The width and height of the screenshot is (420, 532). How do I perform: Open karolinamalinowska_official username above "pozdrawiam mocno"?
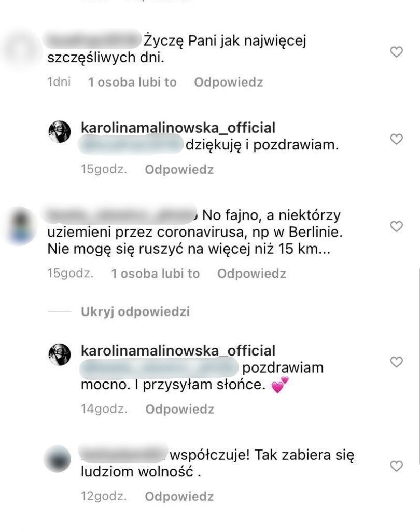(178, 351)
